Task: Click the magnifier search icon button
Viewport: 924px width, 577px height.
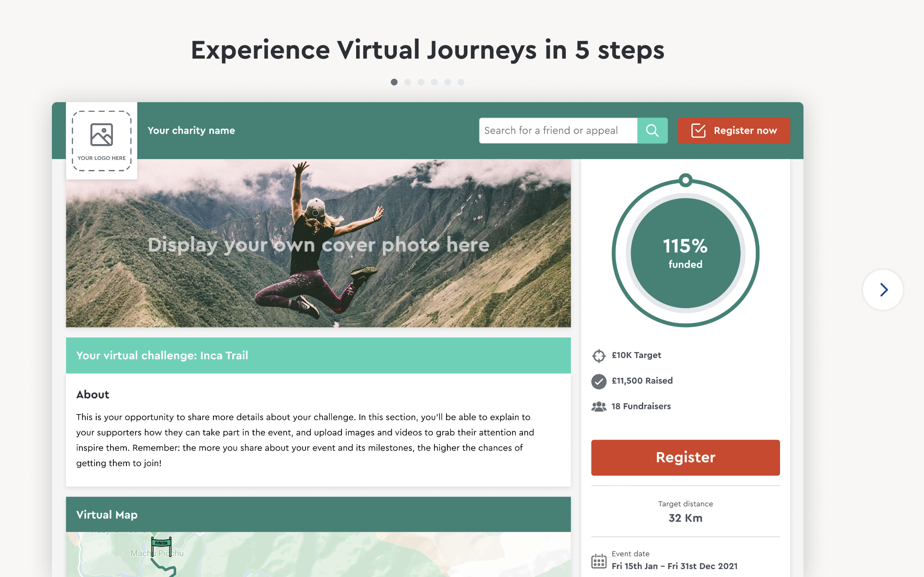Action: tap(652, 131)
